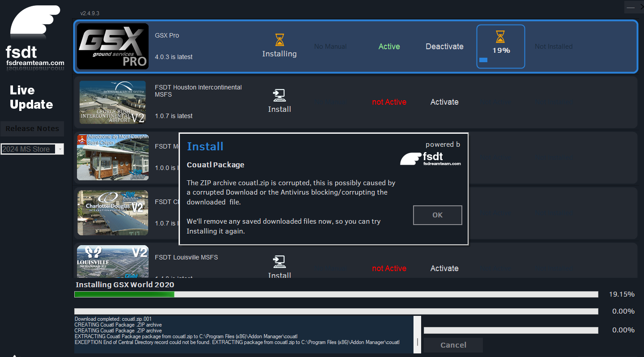This screenshot has height=357, width=644.
Task: Click the green overall installation progress bar
Action: [x=336, y=294]
